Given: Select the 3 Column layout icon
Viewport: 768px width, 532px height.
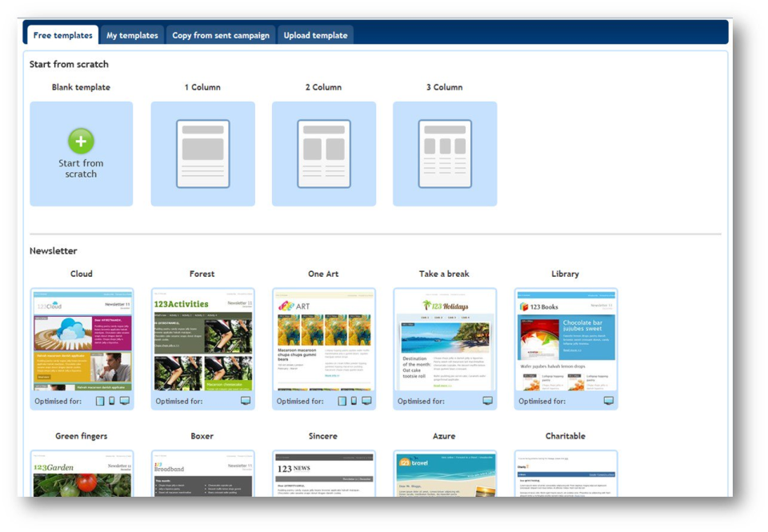Looking at the screenshot, I should click(445, 154).
